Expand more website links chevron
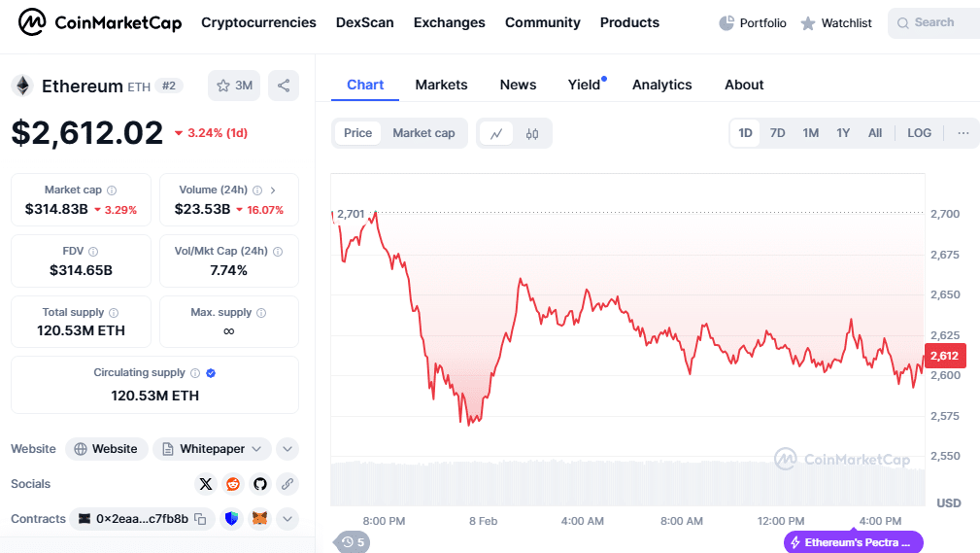 (287, 449)
